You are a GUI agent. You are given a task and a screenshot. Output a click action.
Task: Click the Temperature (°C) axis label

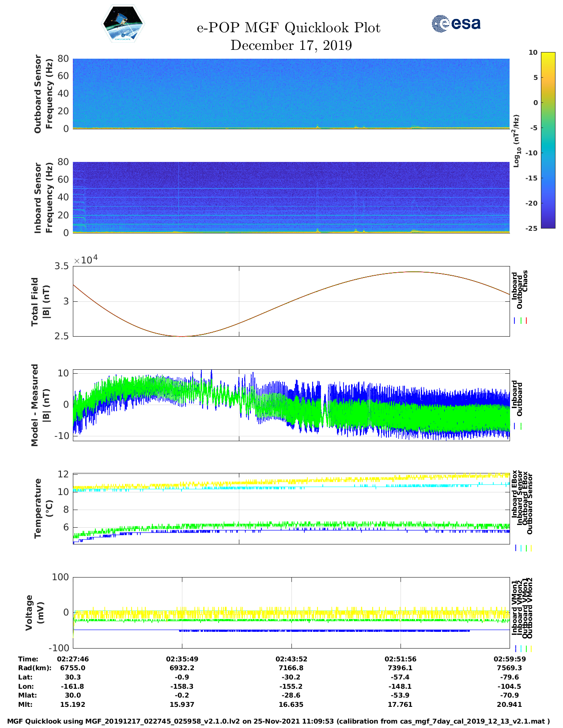[43, 508]
